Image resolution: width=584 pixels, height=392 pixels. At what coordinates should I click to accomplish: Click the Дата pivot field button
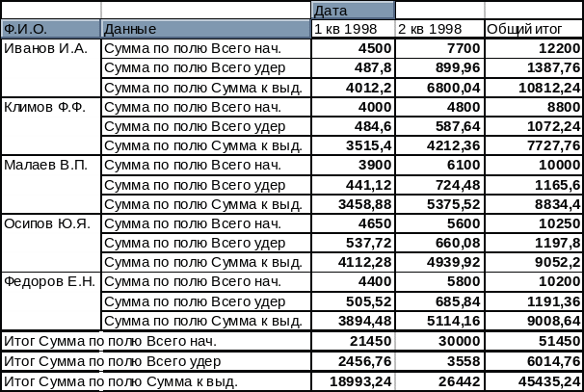(x=353, y=11)
